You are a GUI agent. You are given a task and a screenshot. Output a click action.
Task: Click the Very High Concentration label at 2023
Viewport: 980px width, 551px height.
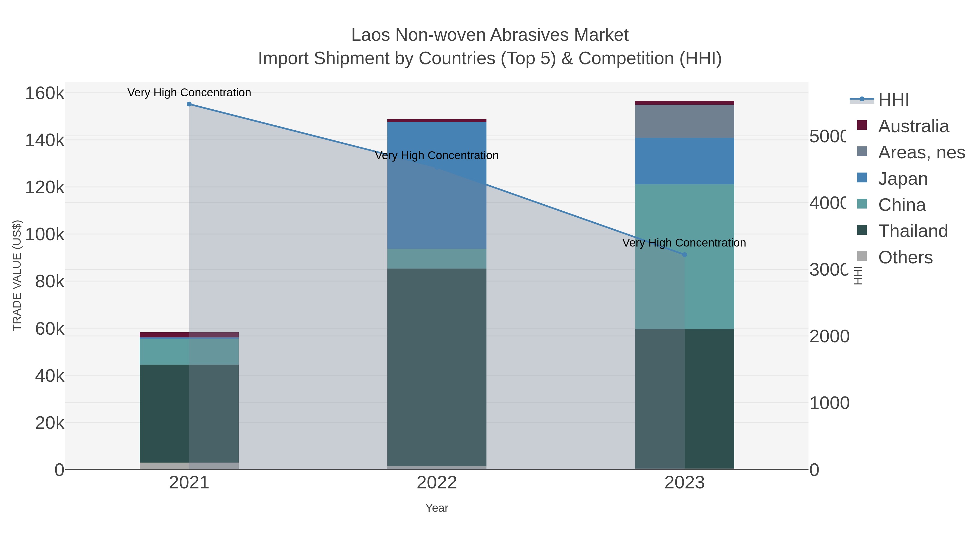(x=684, y=243)
